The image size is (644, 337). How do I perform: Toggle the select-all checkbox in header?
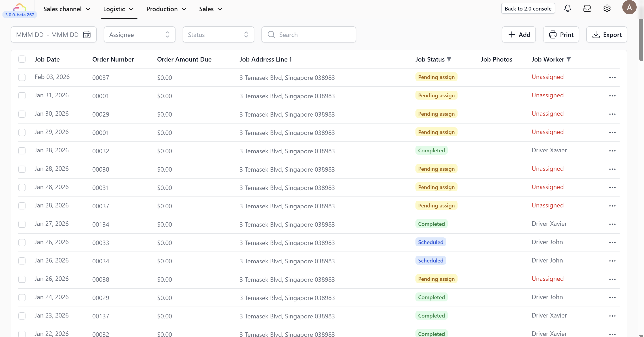tap(22, 59)
